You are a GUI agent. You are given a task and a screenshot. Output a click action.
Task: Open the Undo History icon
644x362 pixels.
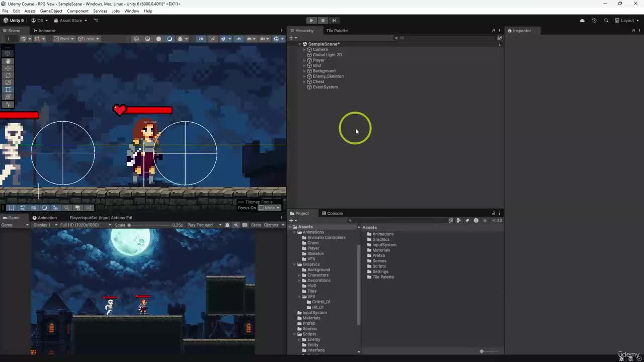pos(594,21)
